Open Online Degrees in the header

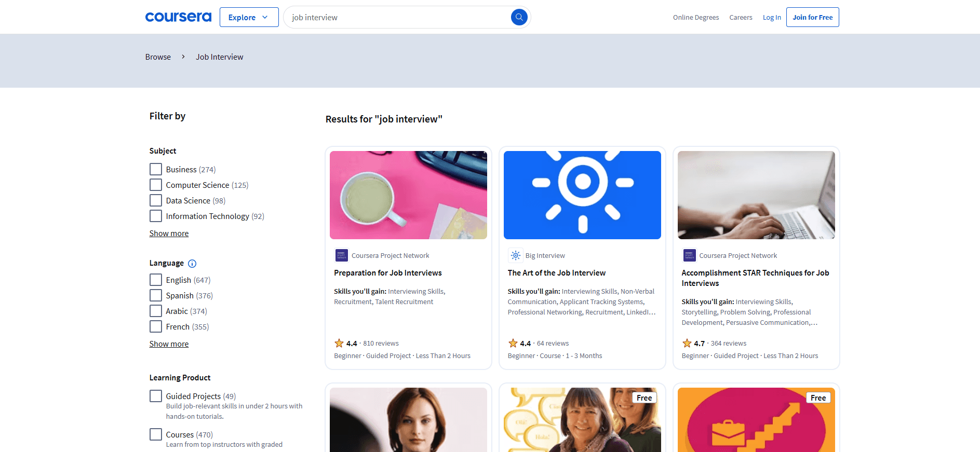(x=696, y=18)
